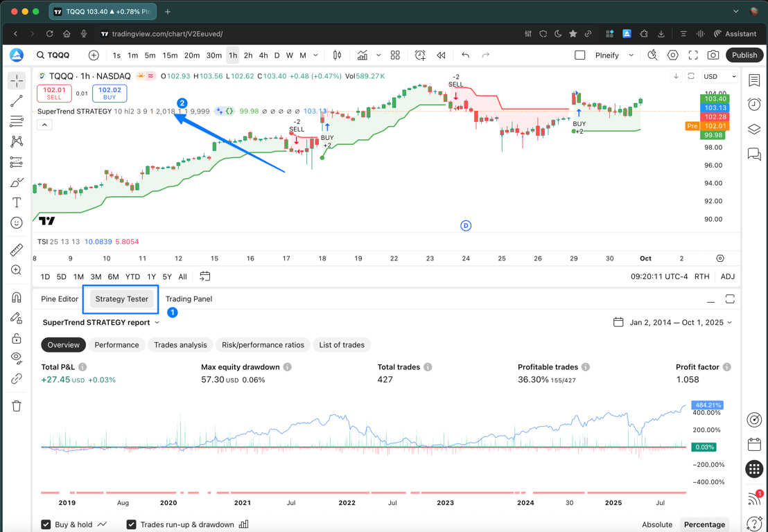Image resolution: width=768 pixels, height=532 pixels.
Task: Start bar replay mode
Action: (x=441, y=55)
